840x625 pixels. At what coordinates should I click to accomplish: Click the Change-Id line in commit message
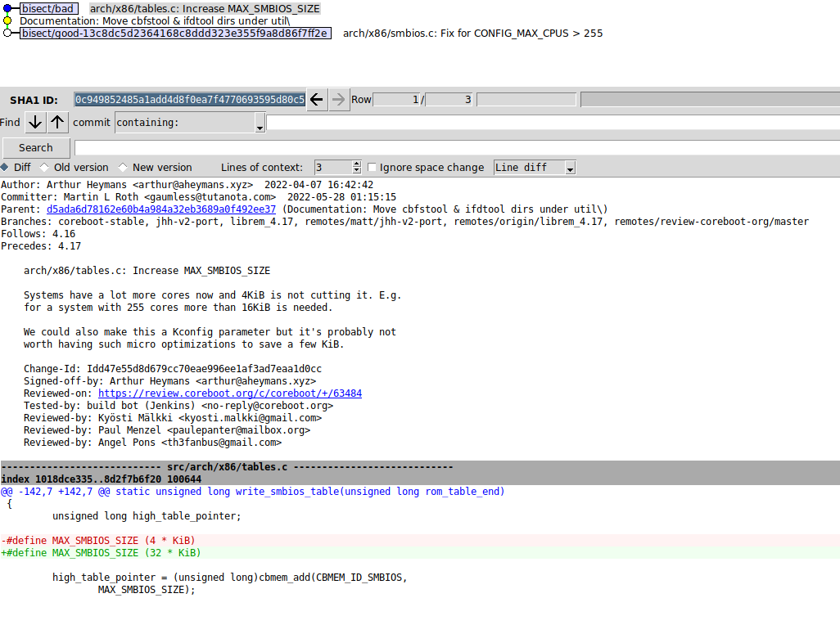point(173,369)
